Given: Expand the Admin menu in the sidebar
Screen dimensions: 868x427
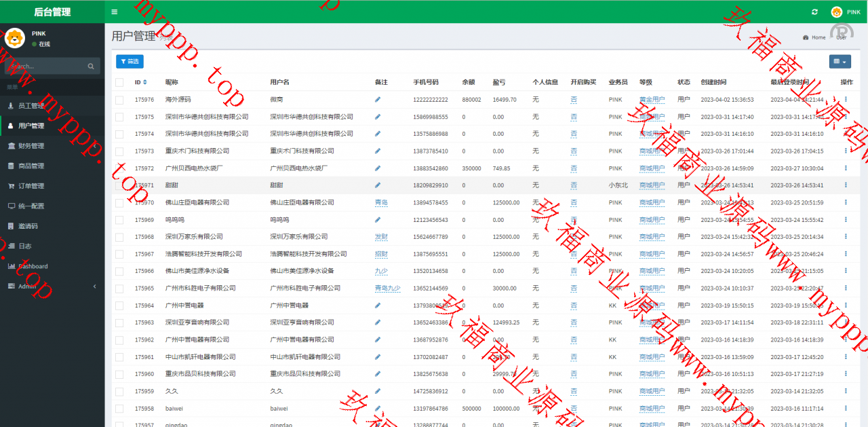Looking at the screenshot, I should pos(52,286).
